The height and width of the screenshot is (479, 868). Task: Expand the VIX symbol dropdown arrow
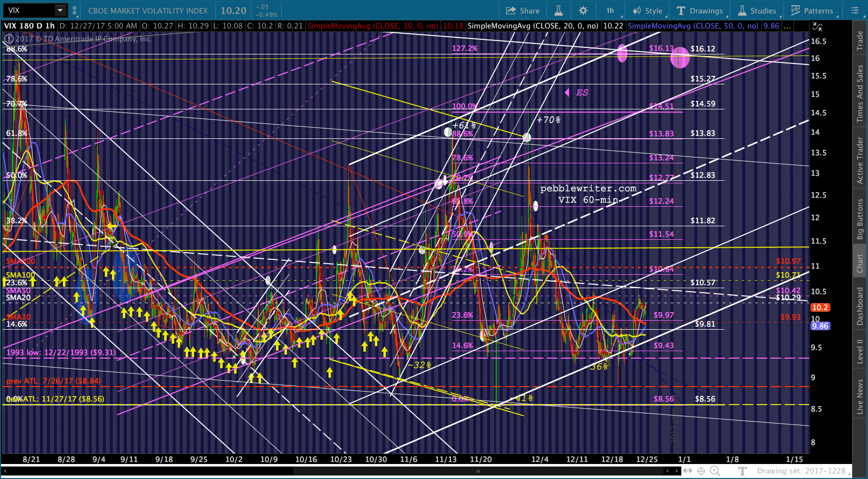pos(60,10)
